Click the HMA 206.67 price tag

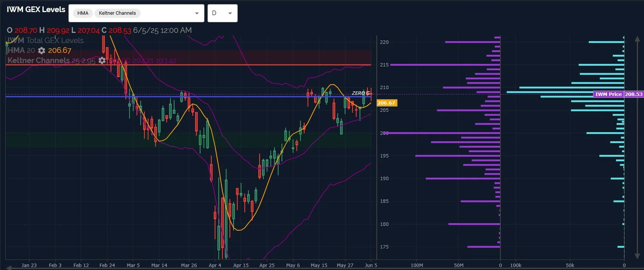pos(386,103)
